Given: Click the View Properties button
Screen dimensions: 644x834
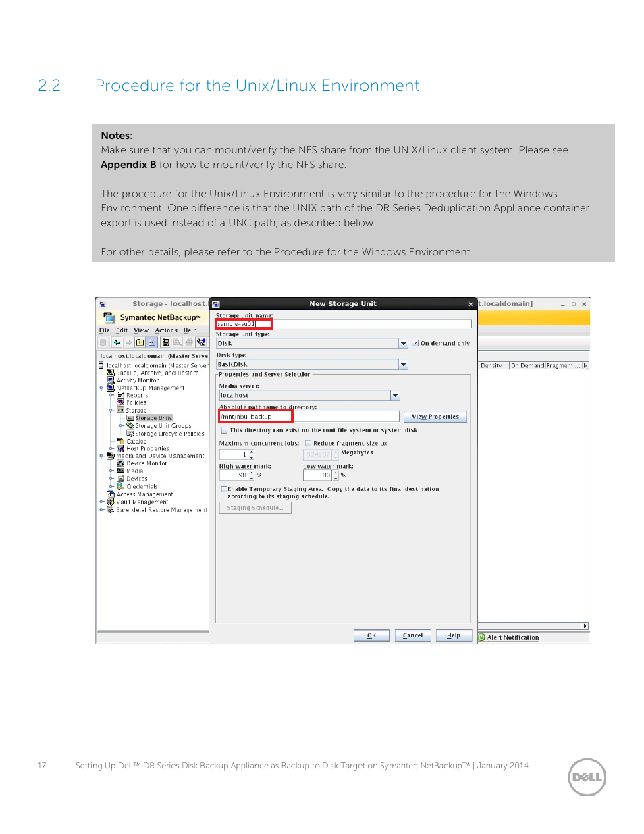Looking at the screenshot, I should tap(435, 417).
